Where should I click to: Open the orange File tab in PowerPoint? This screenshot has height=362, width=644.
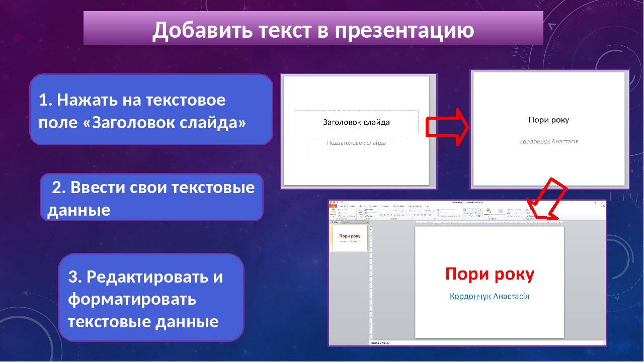click(x=333, y=206)
